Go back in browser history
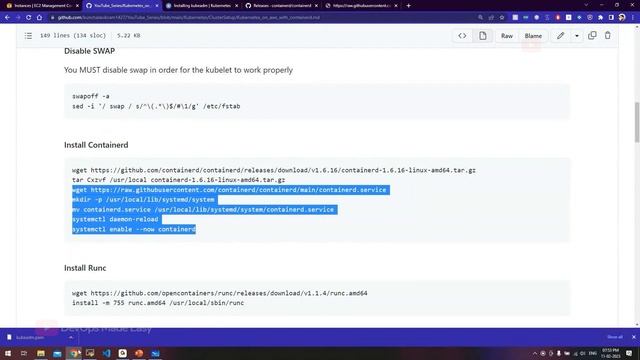The image size is (640, 360). tap(7, 18)
